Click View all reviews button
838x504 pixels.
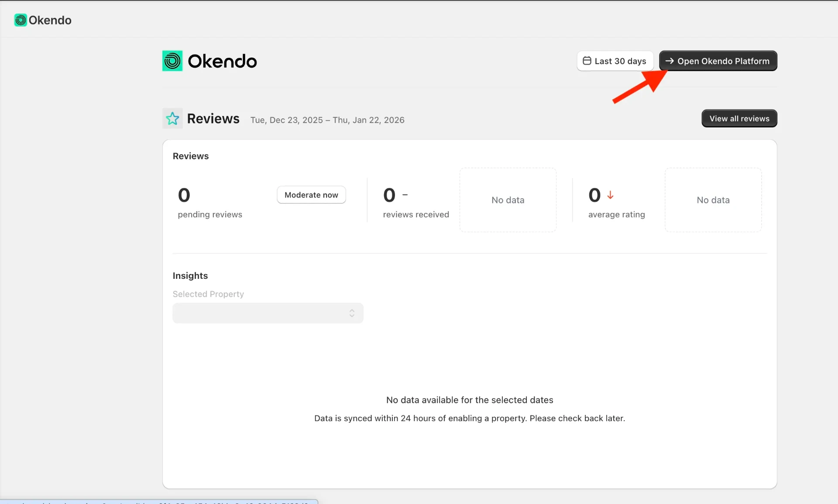coord(739,119)
